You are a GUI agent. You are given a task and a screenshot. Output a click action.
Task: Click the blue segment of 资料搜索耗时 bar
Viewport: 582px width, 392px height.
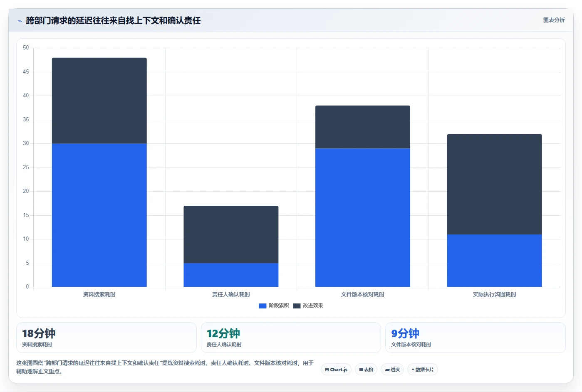pyautogui.click(x=99, y=215)
